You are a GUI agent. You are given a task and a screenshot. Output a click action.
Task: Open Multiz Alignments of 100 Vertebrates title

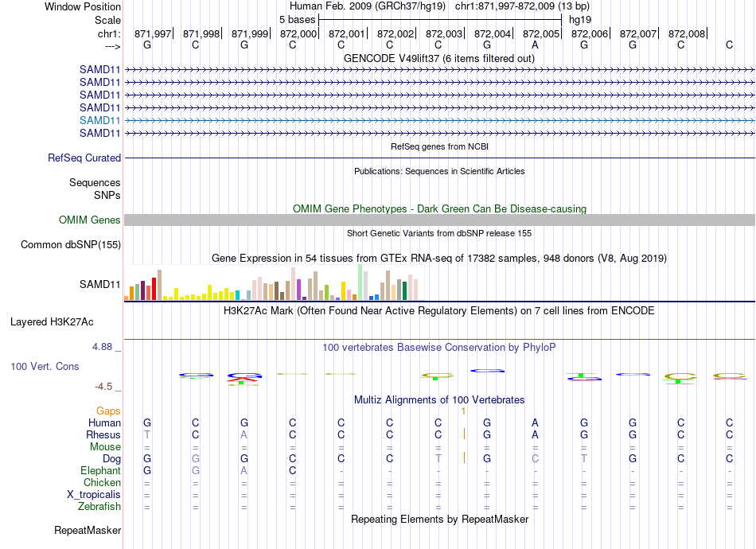(x=439, y=399)
